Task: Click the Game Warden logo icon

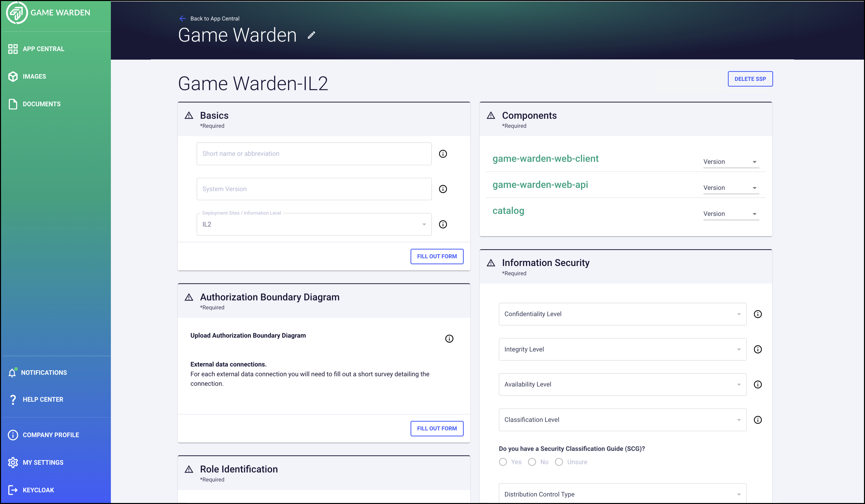Action: coord(16,13)
